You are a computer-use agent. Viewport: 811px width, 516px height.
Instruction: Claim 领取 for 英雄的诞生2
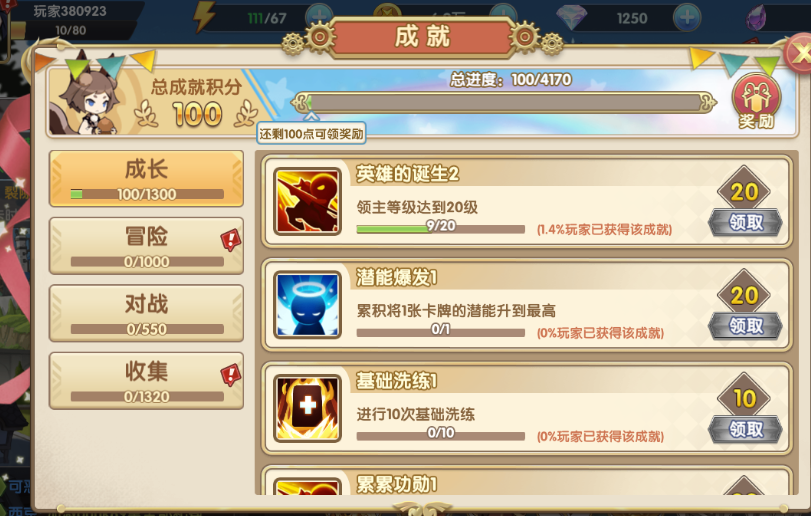click(745, 223)
